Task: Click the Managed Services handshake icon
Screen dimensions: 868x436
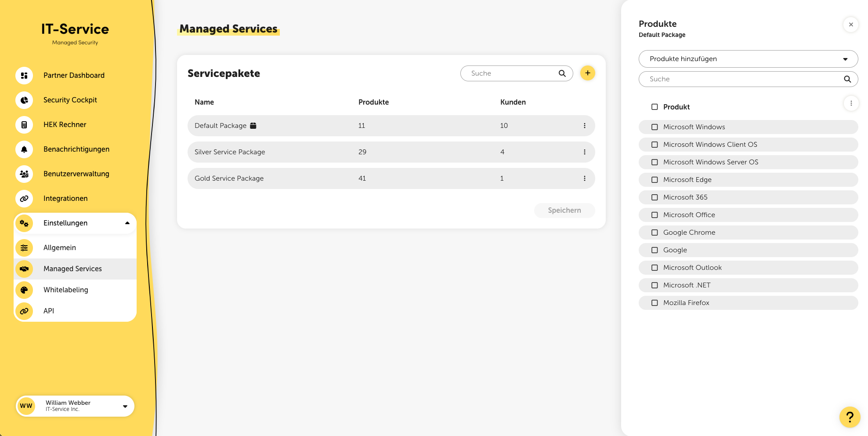Action: [24, 269]
